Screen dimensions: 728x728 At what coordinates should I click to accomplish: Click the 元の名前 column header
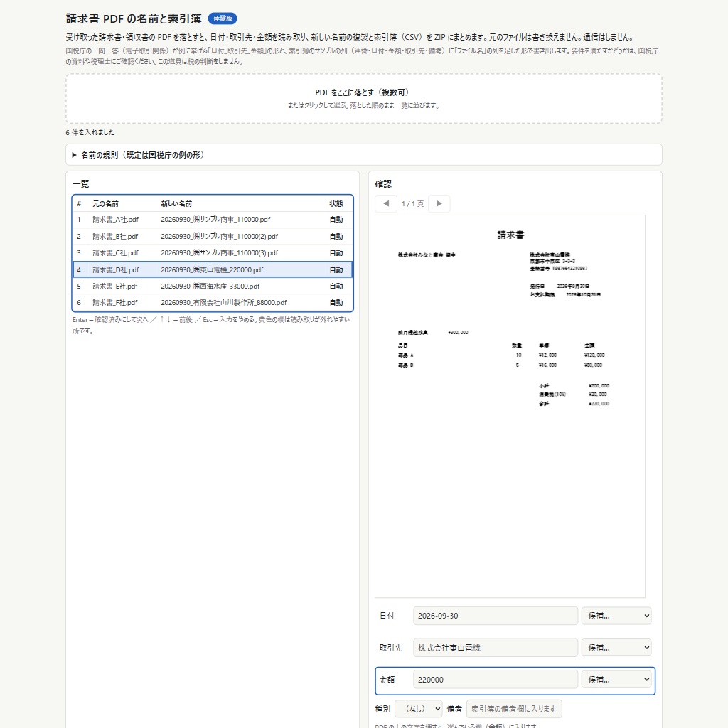click(x=105, y=204)
